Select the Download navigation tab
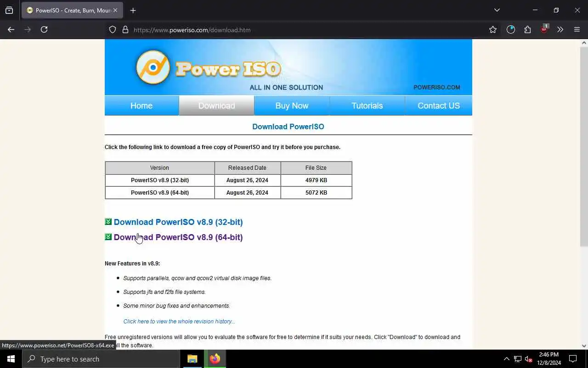The image size is (588, 368). (216, 105)
